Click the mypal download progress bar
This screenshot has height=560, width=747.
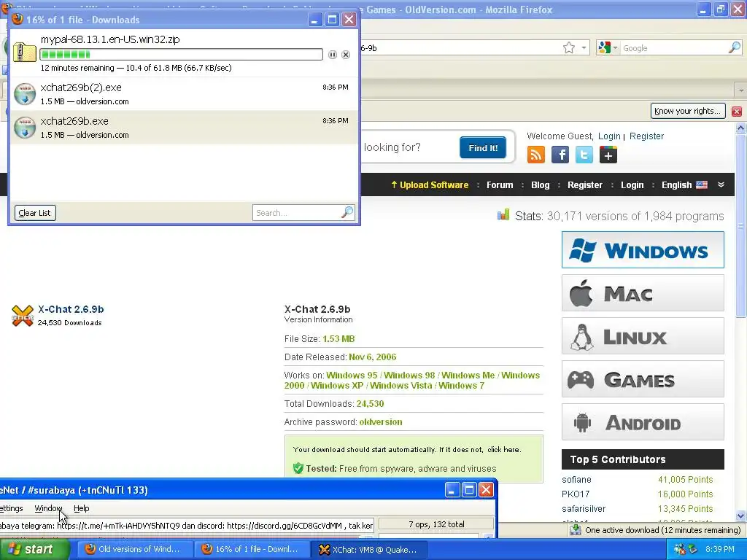[181, 54]
